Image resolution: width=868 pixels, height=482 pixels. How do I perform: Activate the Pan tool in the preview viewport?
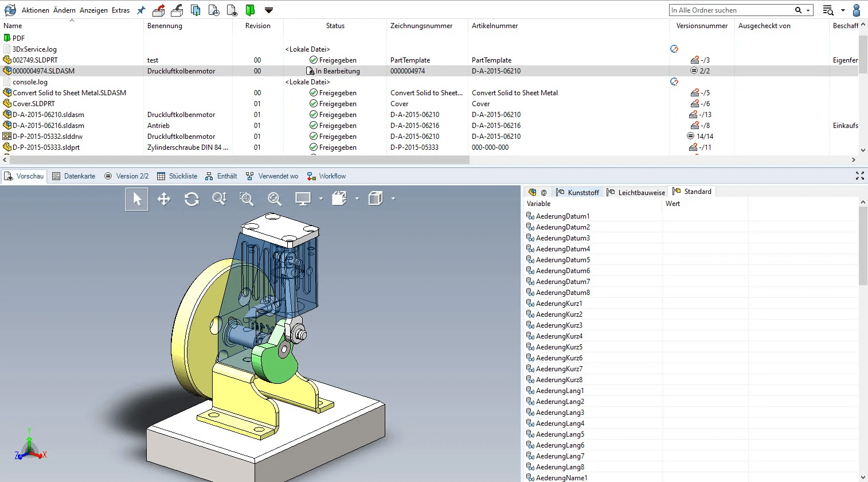[164, 199]
